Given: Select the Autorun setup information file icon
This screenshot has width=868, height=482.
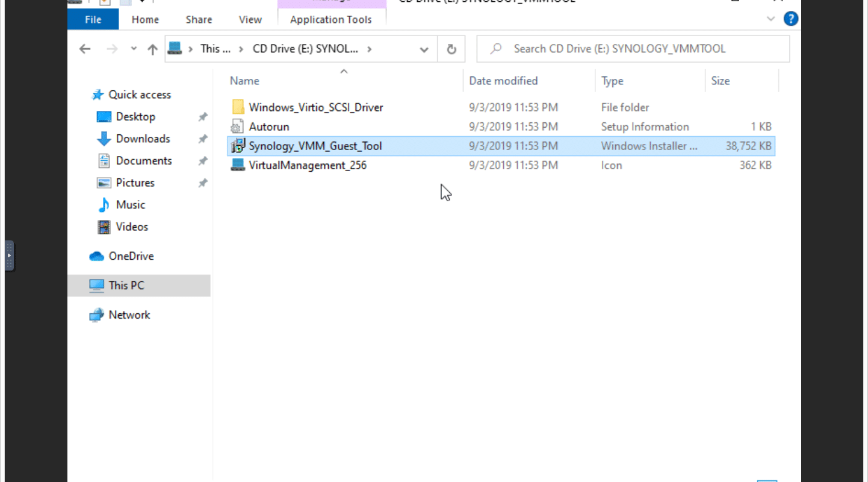Looking at the screenshot, I should (238, 127).
